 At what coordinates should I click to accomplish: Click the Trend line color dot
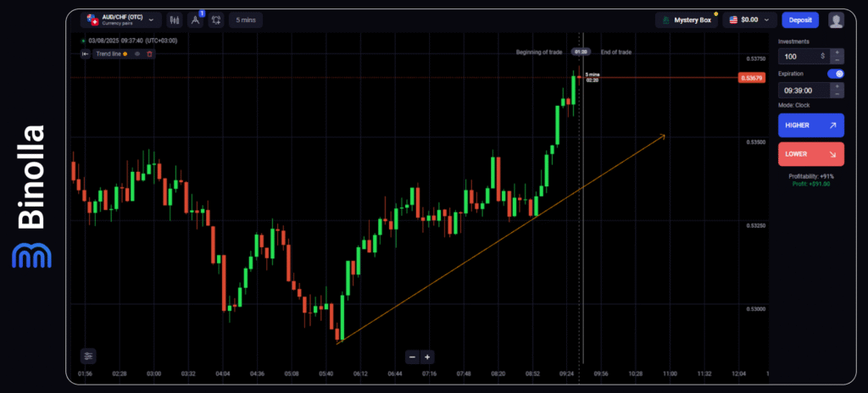[x=125, y=54]
